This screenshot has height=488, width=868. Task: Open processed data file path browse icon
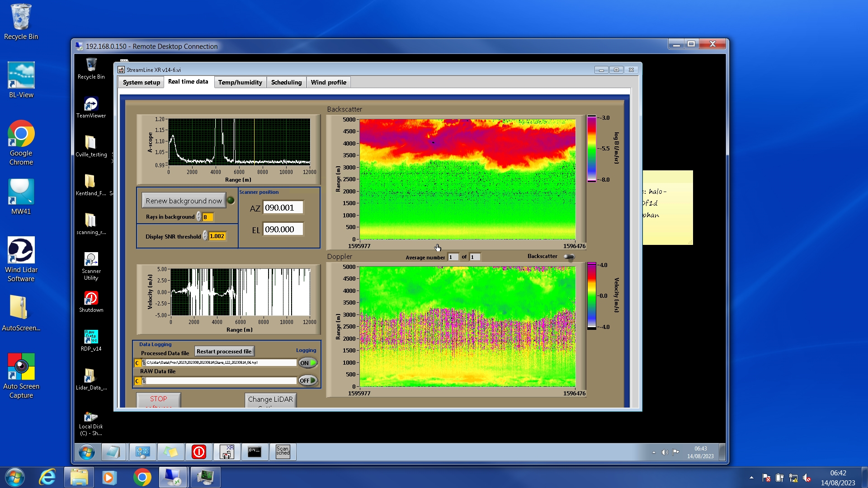click(x=144, y=363)
